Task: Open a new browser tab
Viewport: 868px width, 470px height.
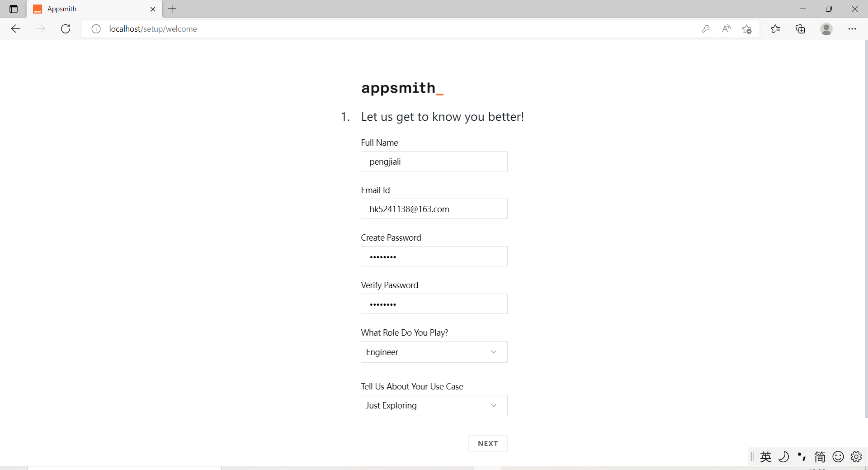Action: 172,9
